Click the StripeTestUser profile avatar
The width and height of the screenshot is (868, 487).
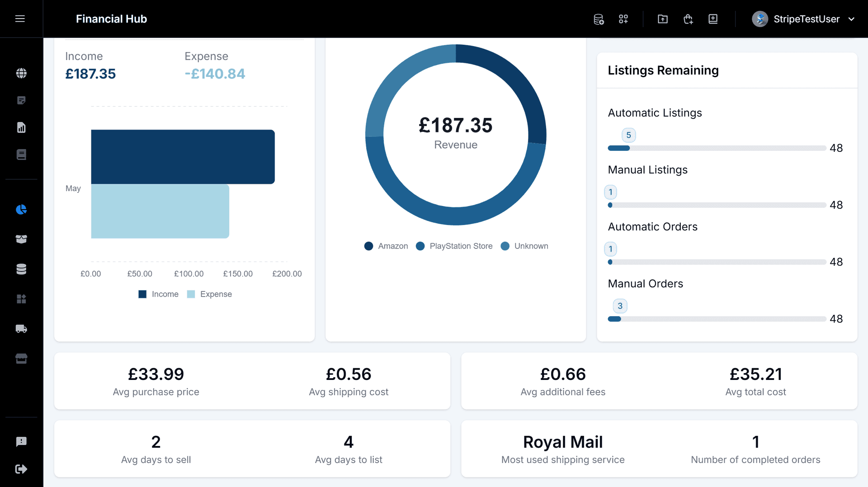760,19
